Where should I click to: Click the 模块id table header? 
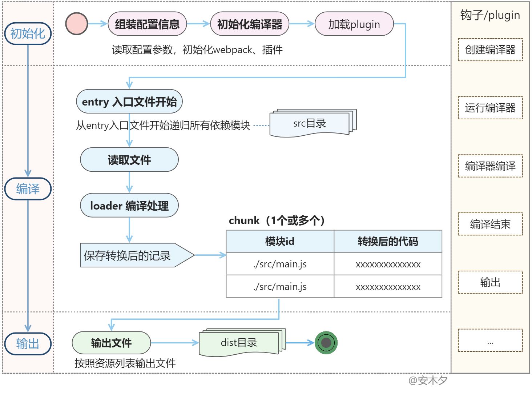(x=280, y=241)
